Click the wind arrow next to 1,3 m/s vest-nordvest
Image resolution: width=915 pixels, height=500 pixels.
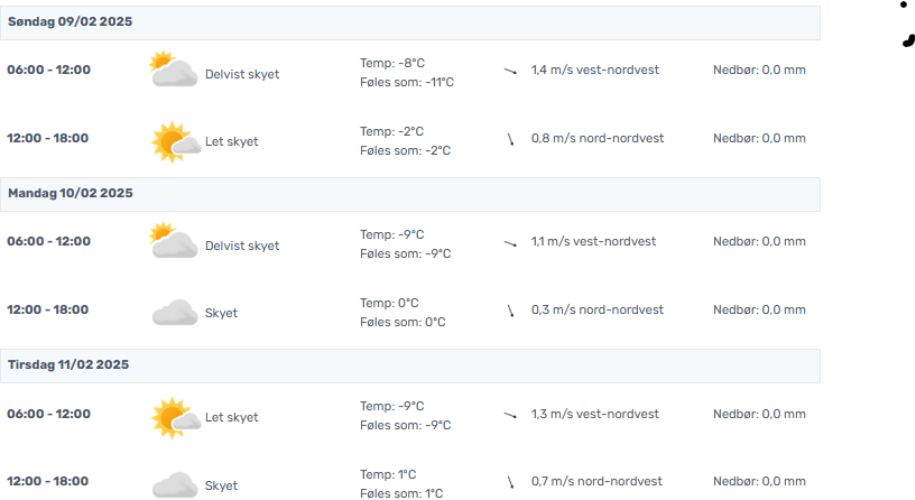pyautogui.click(x=510, y=415)
